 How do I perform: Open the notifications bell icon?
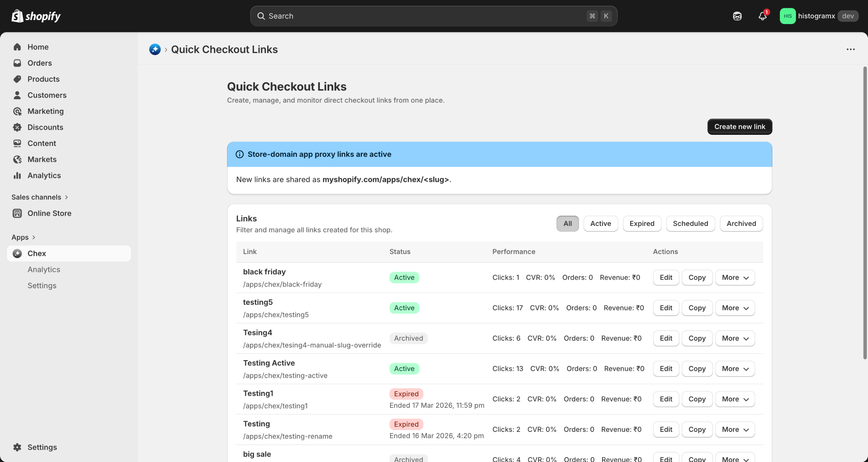pyautogui.click(x=763, y=16)
